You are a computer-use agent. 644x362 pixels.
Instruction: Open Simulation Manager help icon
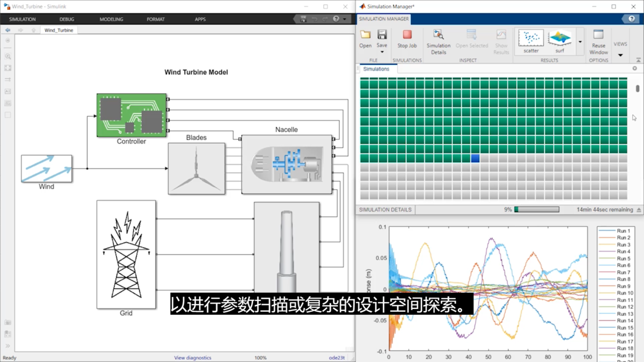[631, 19]
